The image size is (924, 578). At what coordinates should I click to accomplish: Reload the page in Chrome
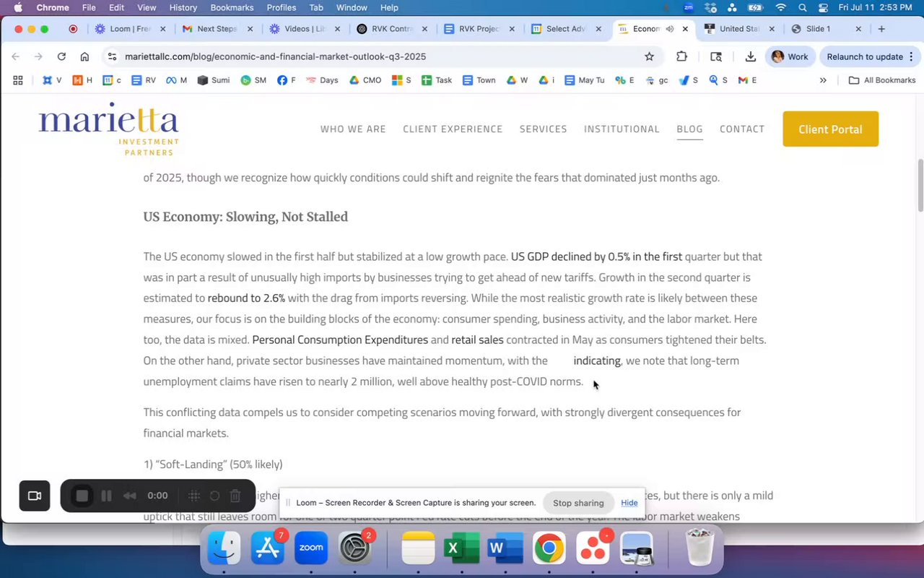(61, 56)
